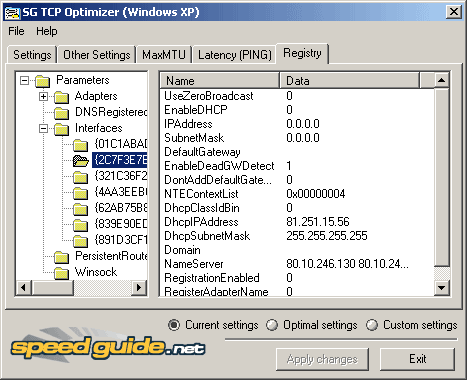The image size is (467, 380).
Task: Click the open folder icon for {2C7F3E7
Action: tap(81, 161)
